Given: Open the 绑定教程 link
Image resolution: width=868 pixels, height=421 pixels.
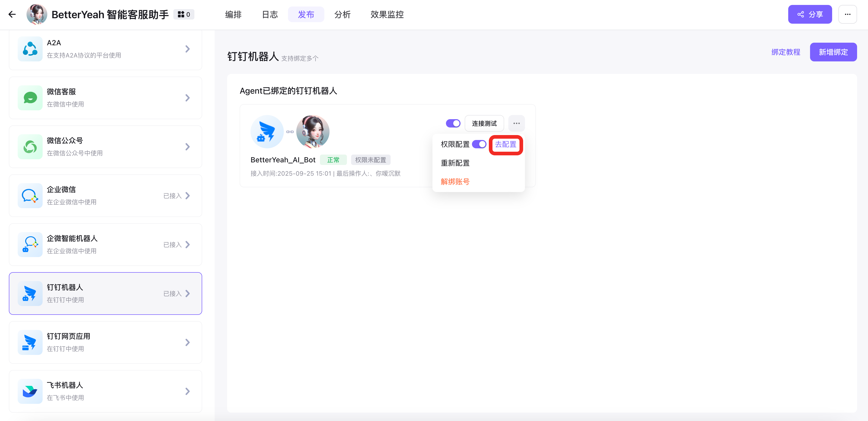Looking at the screenshot, I should pos(785,52).
